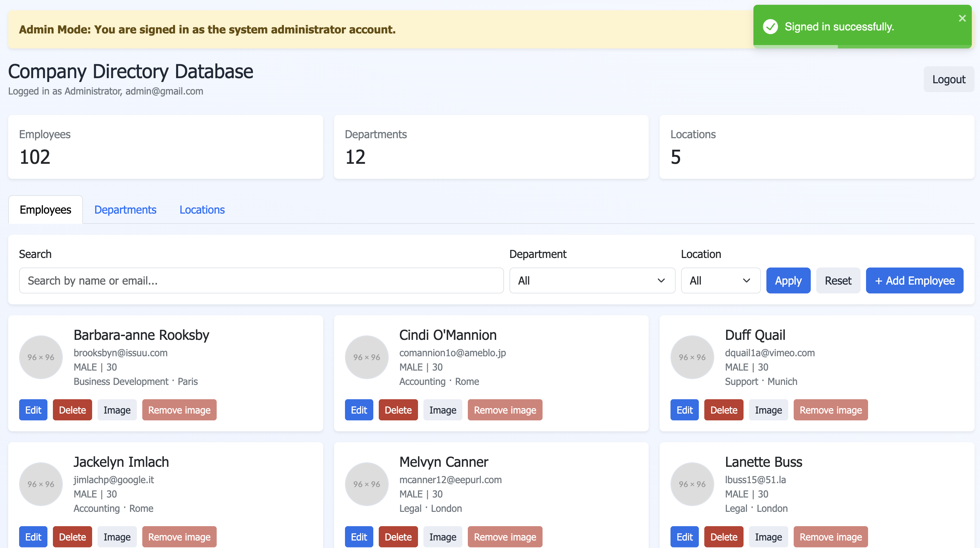
Task: Focus the name or email search field
Action: 261,280
